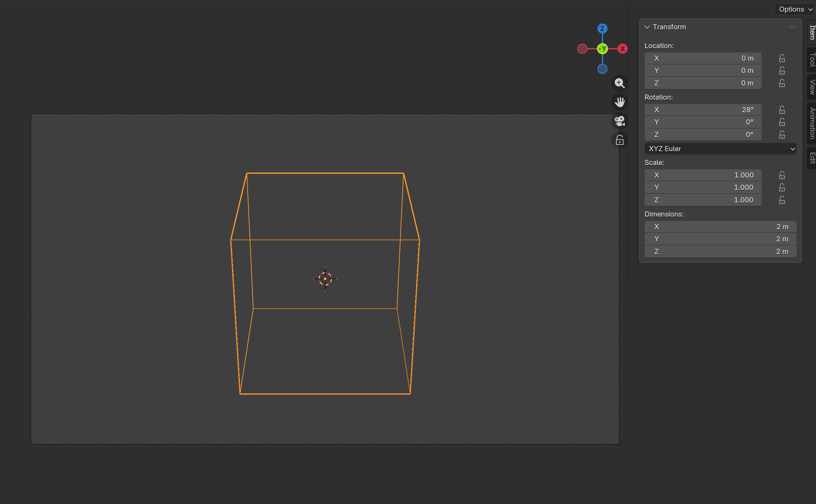Click the blue Z axis gizmo ball
The width and height of the screenshot is (816, 504).
pyautogui.click(x=602, y=28)
